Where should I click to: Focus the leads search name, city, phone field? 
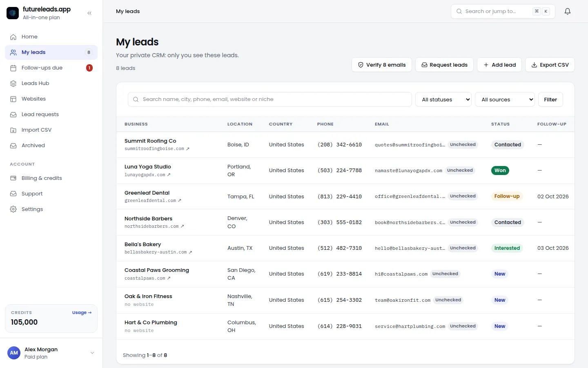point(270,99)
